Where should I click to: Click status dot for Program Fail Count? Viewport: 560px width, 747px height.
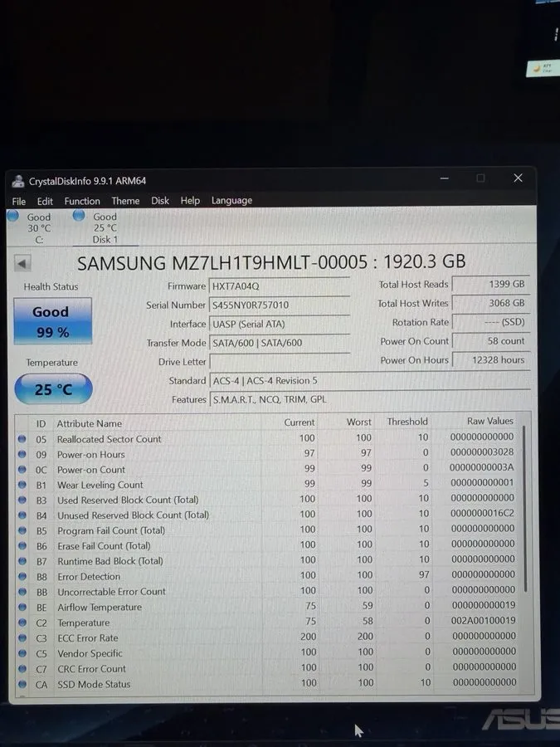[22, 530]
